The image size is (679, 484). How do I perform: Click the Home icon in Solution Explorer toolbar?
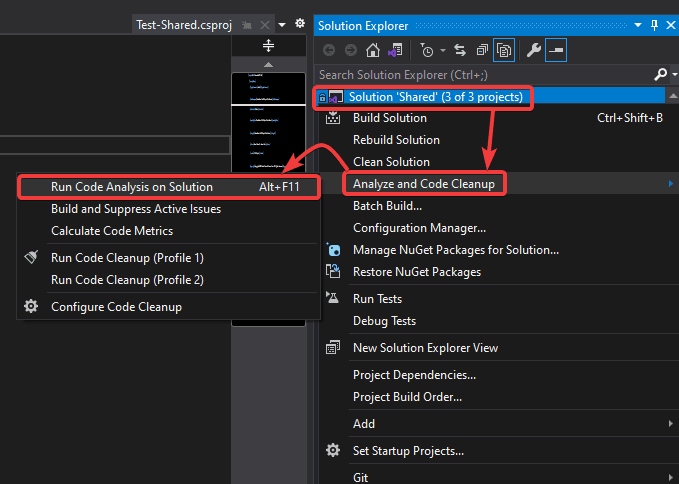372,51
